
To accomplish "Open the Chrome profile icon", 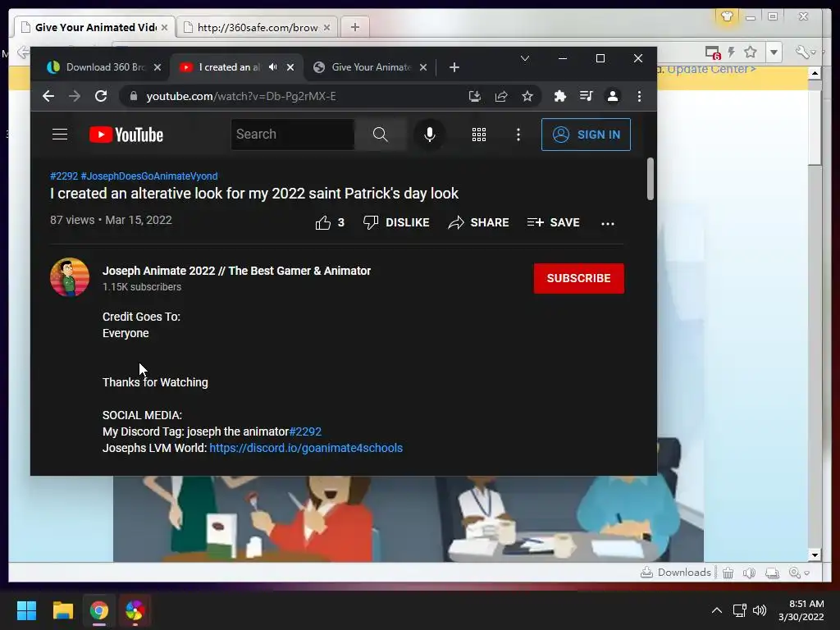I will click(612, 96).
